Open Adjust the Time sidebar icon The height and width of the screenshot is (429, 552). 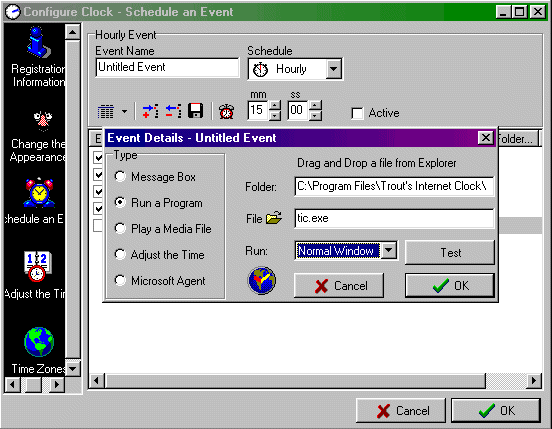point(38,266)
